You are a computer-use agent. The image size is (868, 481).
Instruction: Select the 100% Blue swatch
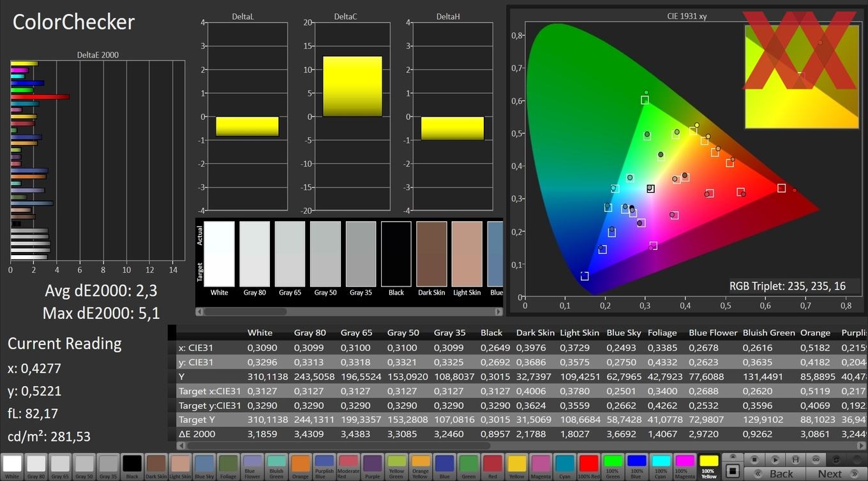636,466
